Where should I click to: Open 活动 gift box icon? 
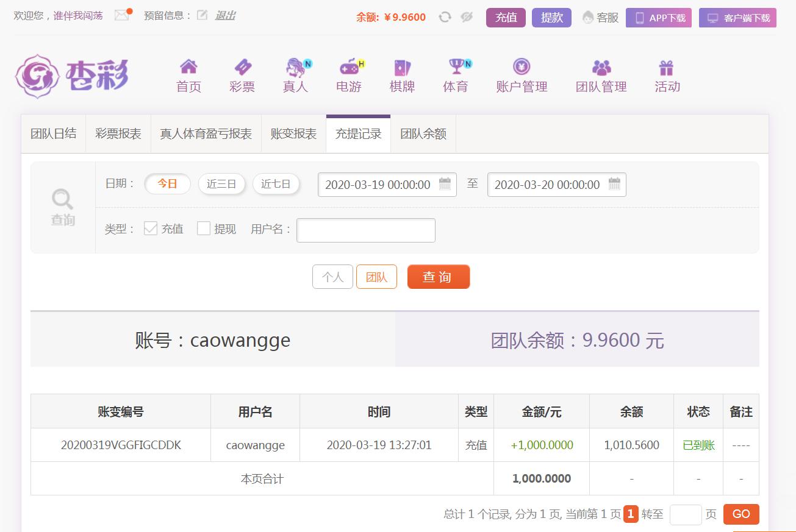[666, 67]
